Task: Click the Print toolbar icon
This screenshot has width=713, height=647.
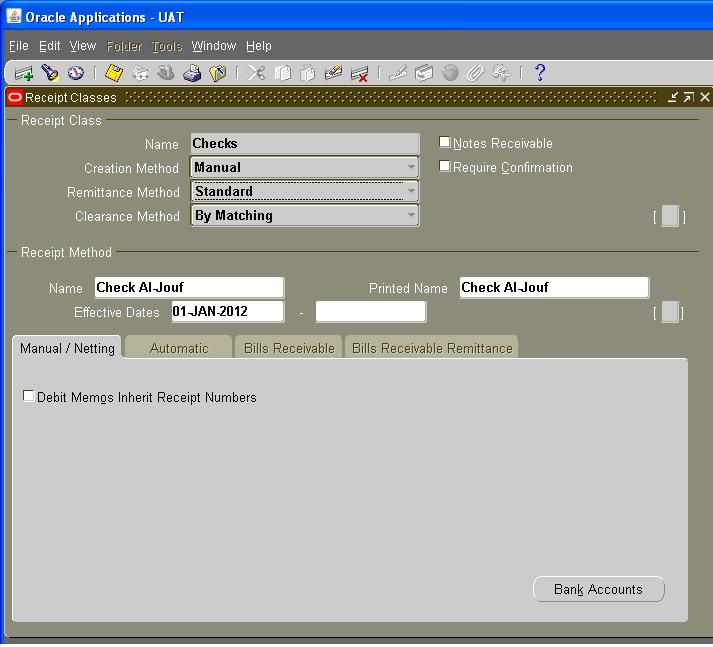Action: [x=192, y=73]
